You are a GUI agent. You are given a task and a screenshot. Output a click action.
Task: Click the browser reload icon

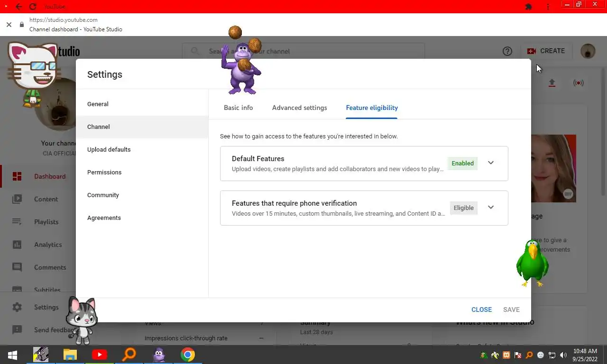(33, 7)
